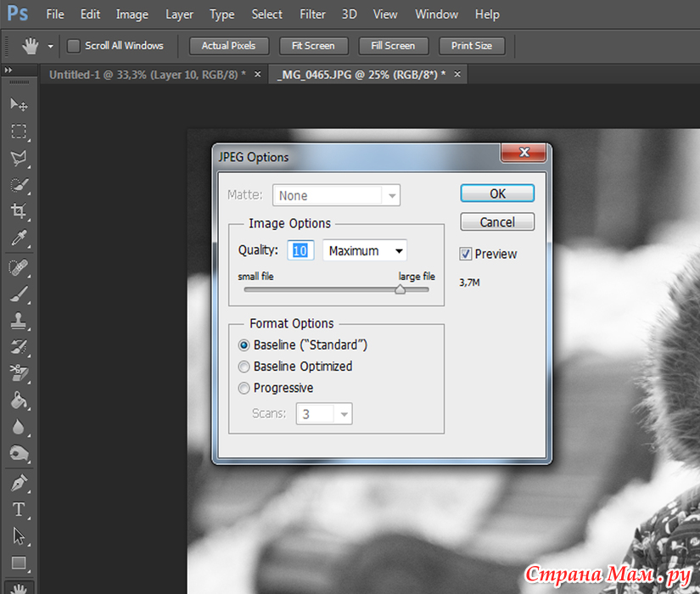
Task: Select the Horizontal Type tool
Action: [19, 510]
